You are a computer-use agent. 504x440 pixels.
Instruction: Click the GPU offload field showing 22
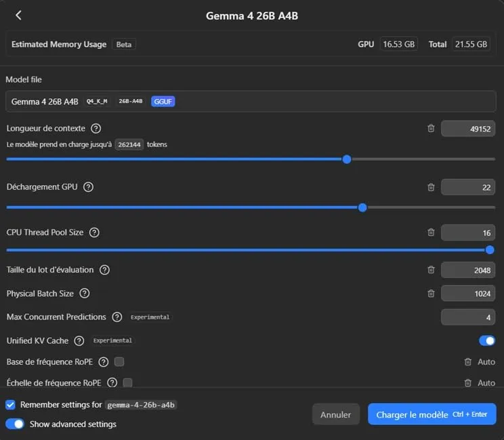click(x=468, y=187)
